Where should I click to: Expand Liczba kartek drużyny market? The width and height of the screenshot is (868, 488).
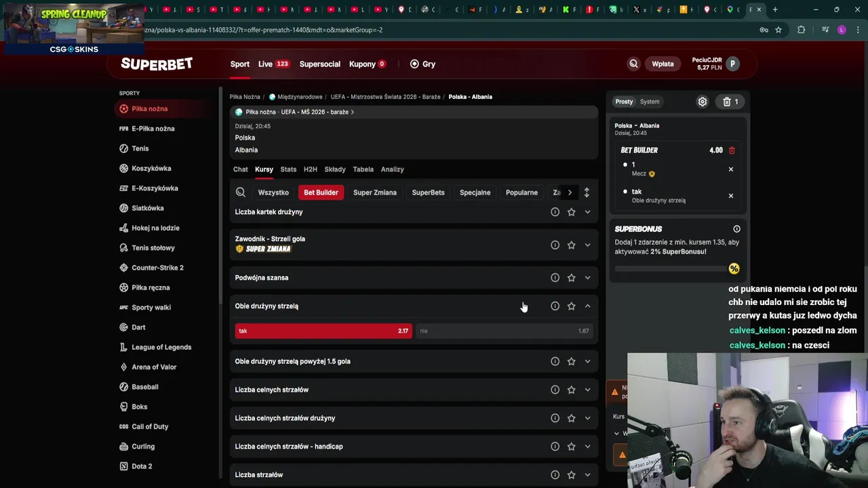[587, 212]
